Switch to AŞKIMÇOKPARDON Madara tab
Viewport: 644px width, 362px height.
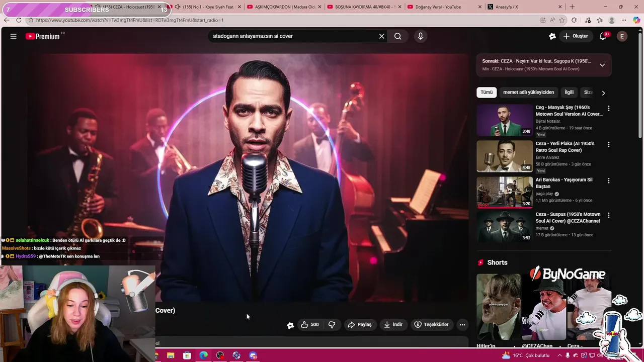(285, 7)
